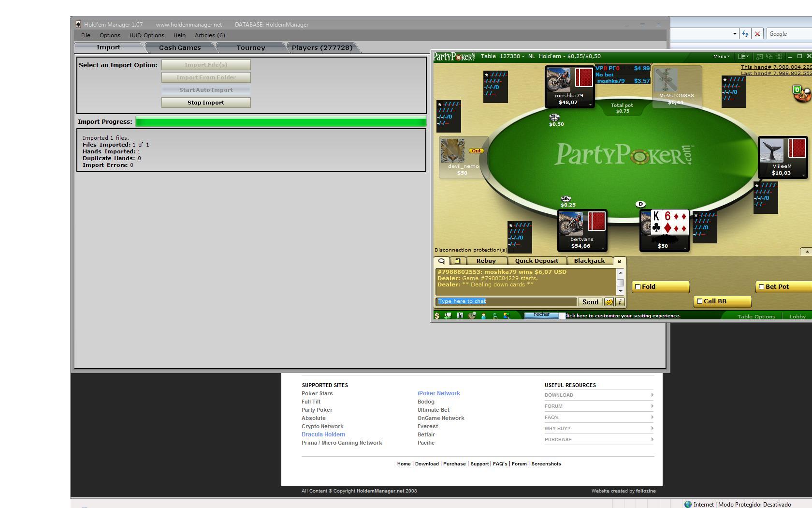Click the Stop Import button

206,103
